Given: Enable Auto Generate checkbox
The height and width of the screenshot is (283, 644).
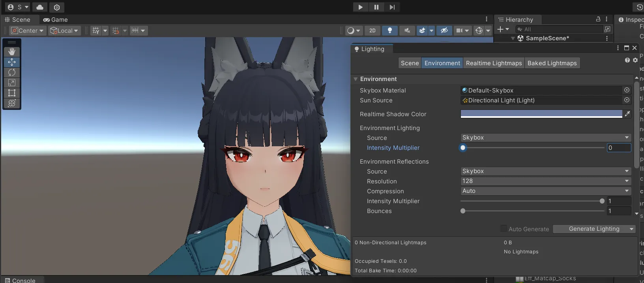Looking at the screenshot, I should (x=504, y=229).
